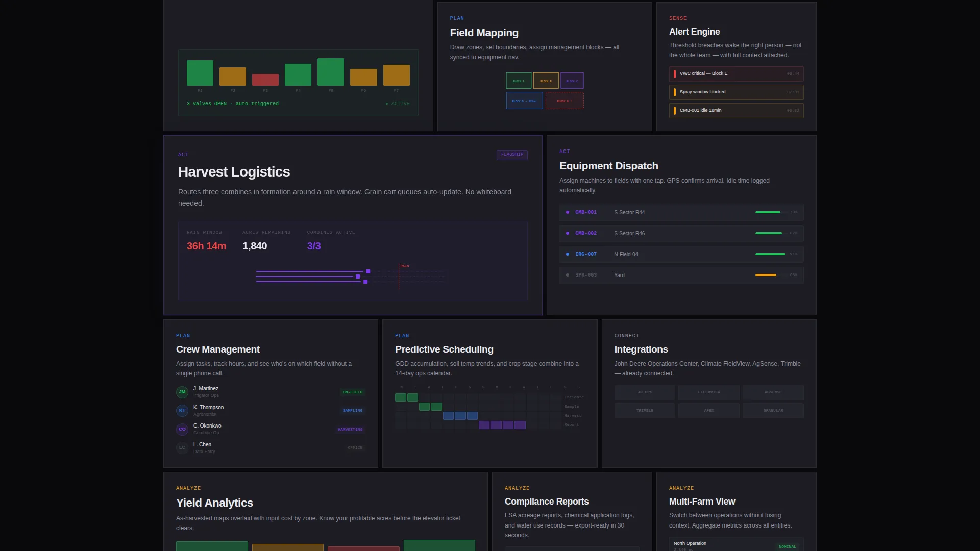Select the Block D field zone
Viewport: 980px width, 551px height.
[524, 101]
